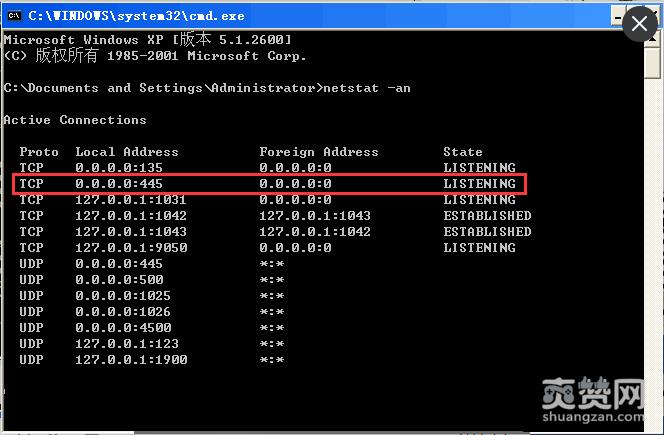Image resolution: width=664 pixels, height=435 pixels.
Task: Click the State column header
Action: 463,152
